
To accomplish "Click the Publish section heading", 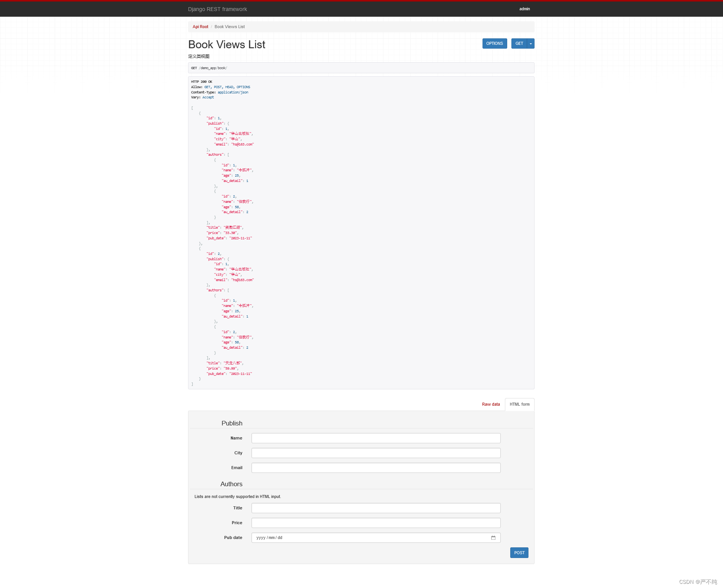I will (232, 423).
